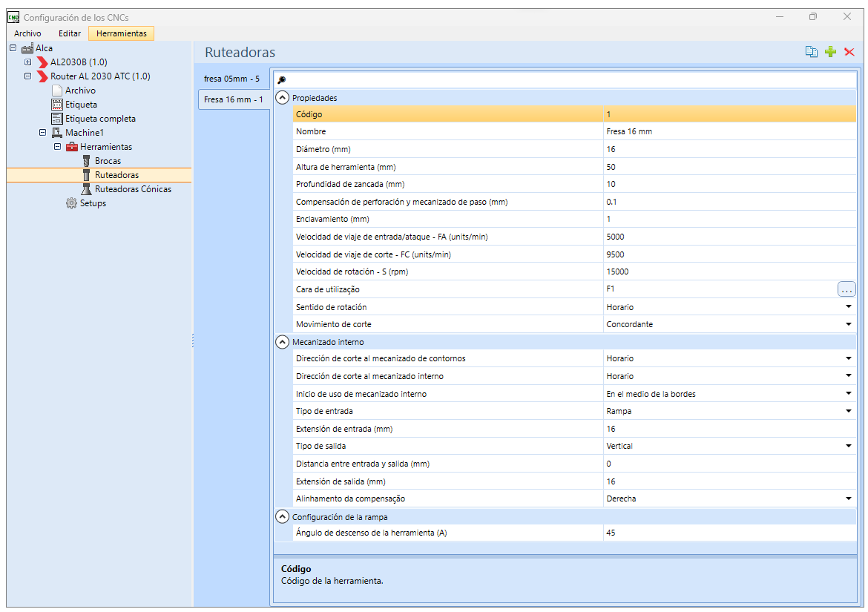Click the red AL2030B machine icon
Screen dimensions: 868x612
pos(42,62)
